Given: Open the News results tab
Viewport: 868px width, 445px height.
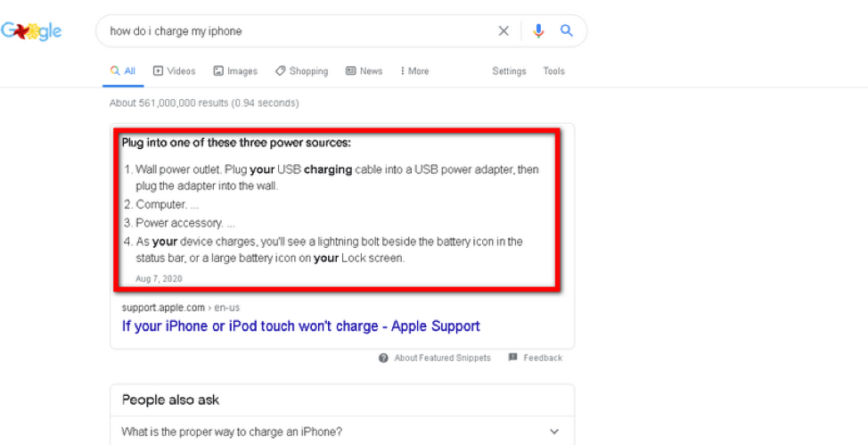Looking at the screenshot, I should click(364, 71).
